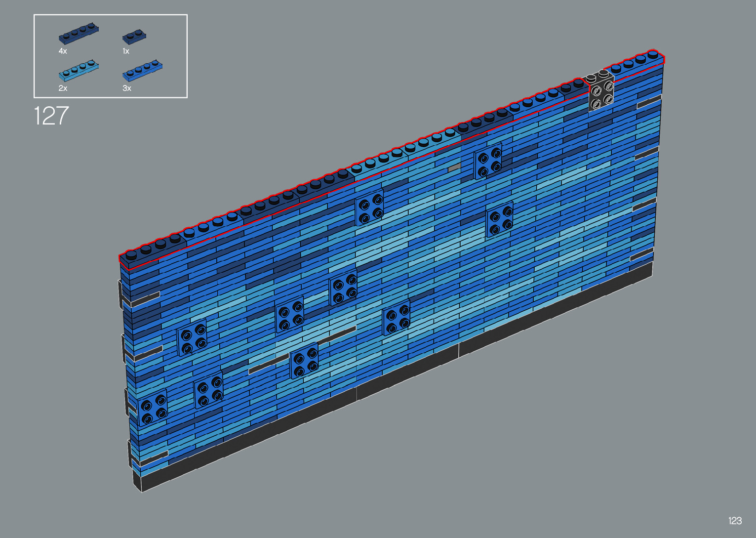Select the dark blue 1x2 plate icon

(x=134, y=37)
